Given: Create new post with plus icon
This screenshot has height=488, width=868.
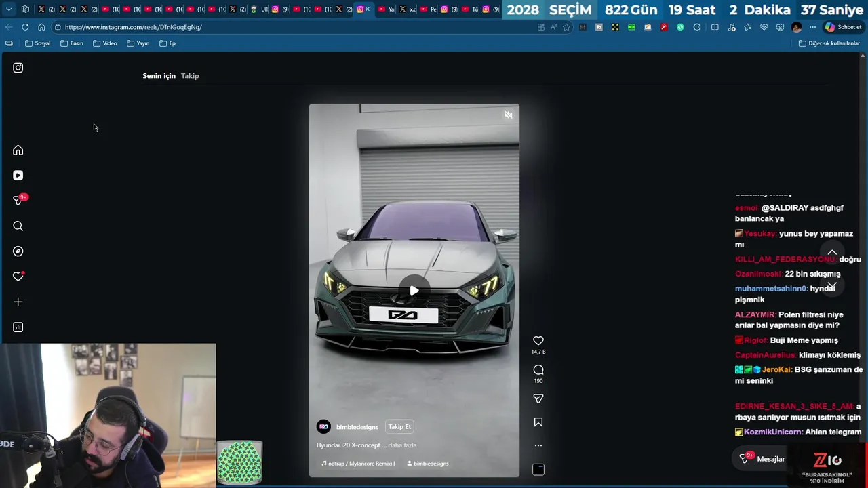Looking at the screenshot, I should click(x=18, y=302).
